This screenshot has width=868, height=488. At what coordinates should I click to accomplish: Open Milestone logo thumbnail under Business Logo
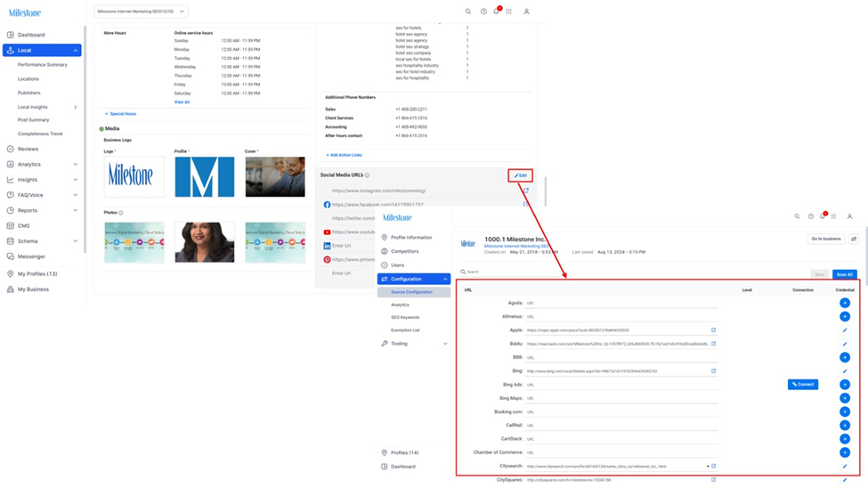(134, 176)
